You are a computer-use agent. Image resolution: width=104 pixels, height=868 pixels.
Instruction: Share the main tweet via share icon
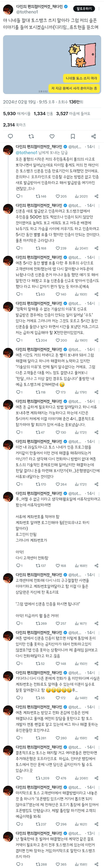[x=94, y=136]
